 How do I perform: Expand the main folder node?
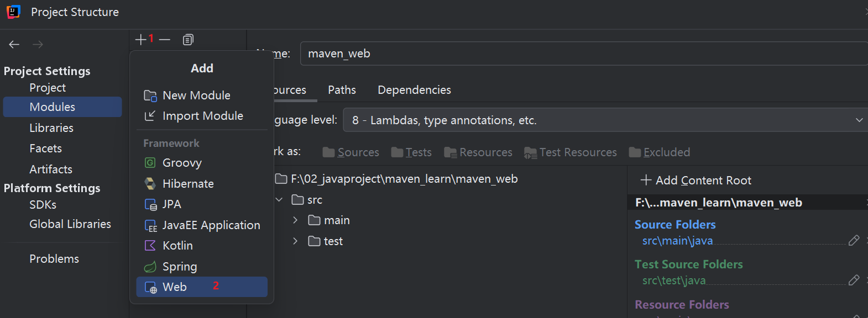[295, 220]
